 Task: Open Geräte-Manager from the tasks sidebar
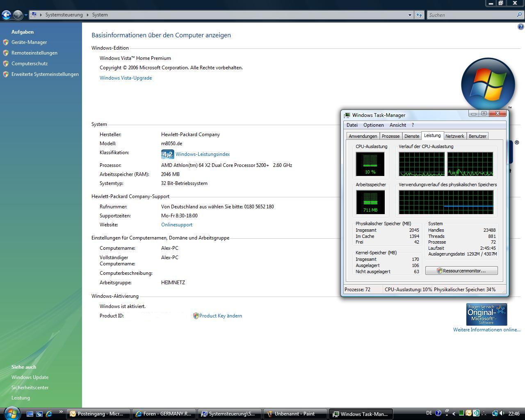point(29,42)
